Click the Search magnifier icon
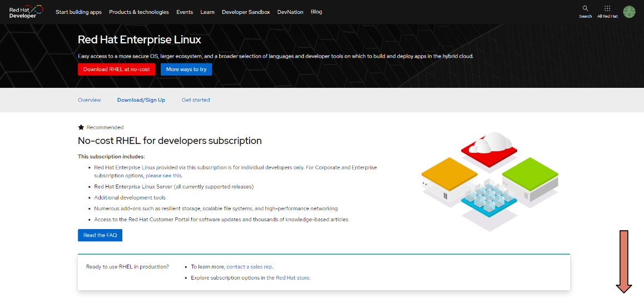Image resolution: width=644 pixels, height=298 pixels. point(585,8)
